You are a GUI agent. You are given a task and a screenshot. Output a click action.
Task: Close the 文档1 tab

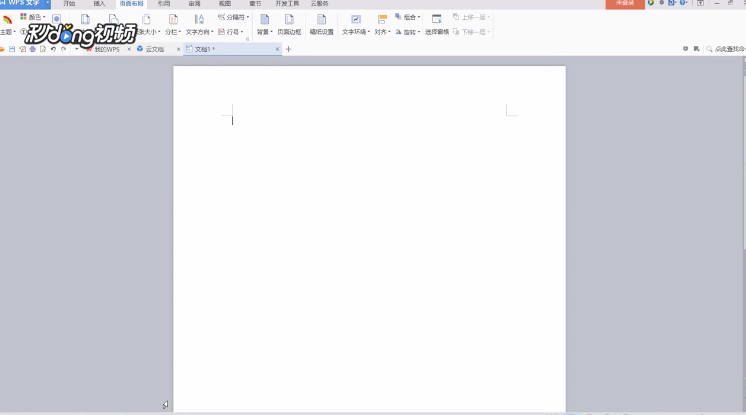coord(277,49)
